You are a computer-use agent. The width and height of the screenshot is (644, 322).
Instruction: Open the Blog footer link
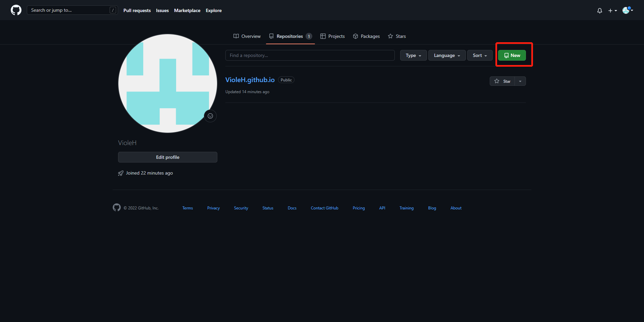[x=432, y=208]
